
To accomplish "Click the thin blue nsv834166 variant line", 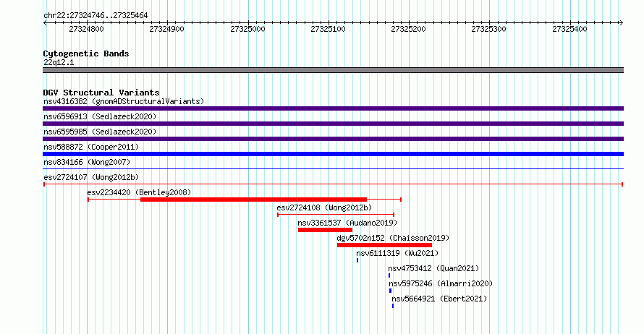I will [x=333, y=168].
